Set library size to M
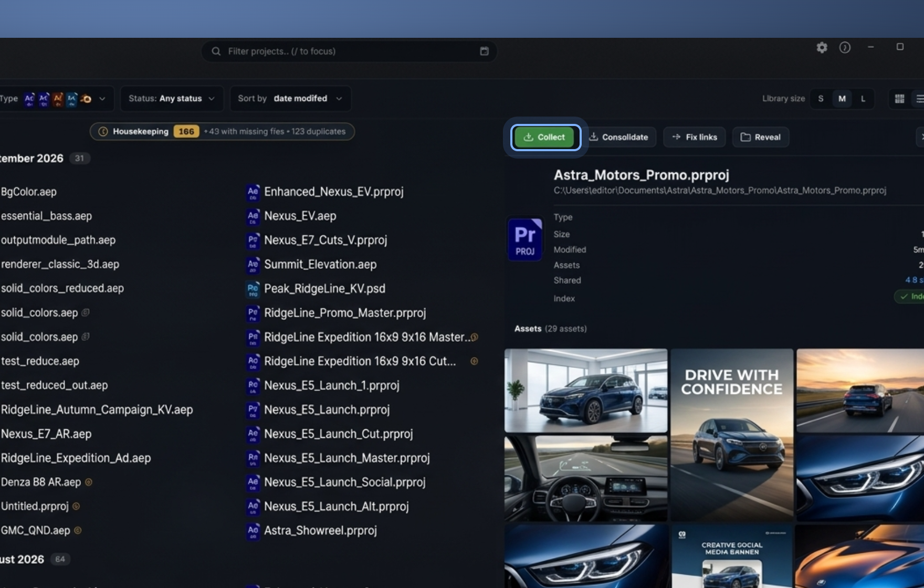The height and width of the screenshot is (588, 924). pyautogui.click(x=842, y=99)
